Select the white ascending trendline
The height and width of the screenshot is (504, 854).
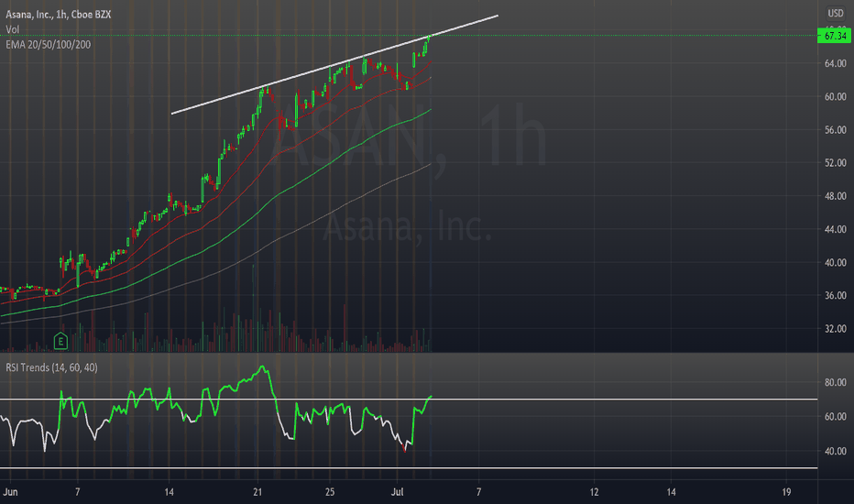tap(334, 65)
